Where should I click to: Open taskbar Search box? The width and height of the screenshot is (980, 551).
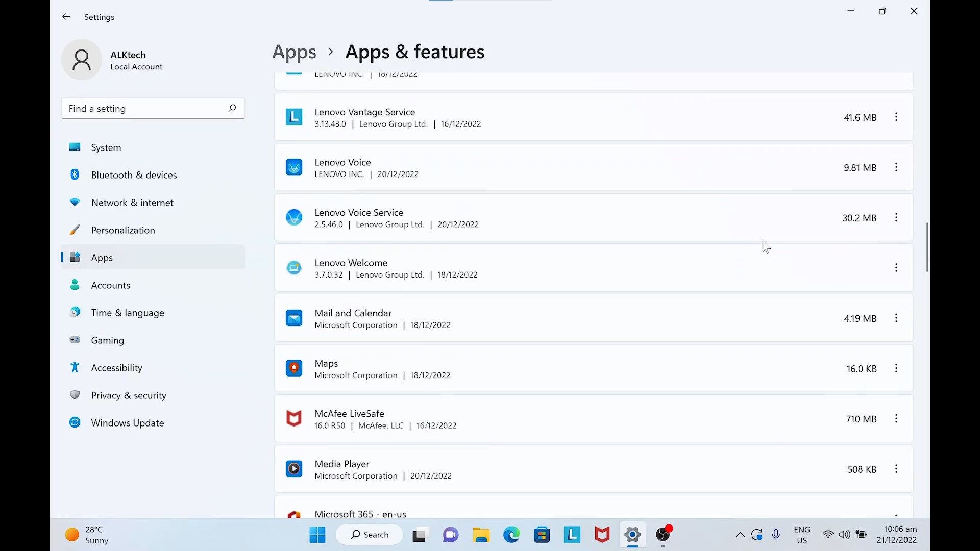tap(369, 535)
